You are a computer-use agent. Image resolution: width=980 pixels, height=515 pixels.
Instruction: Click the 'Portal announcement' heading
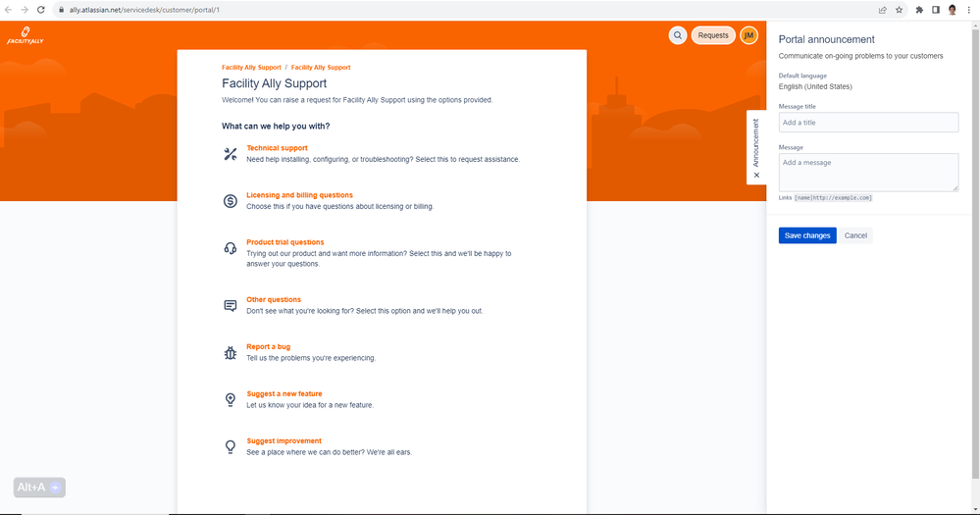coord(826,39)
